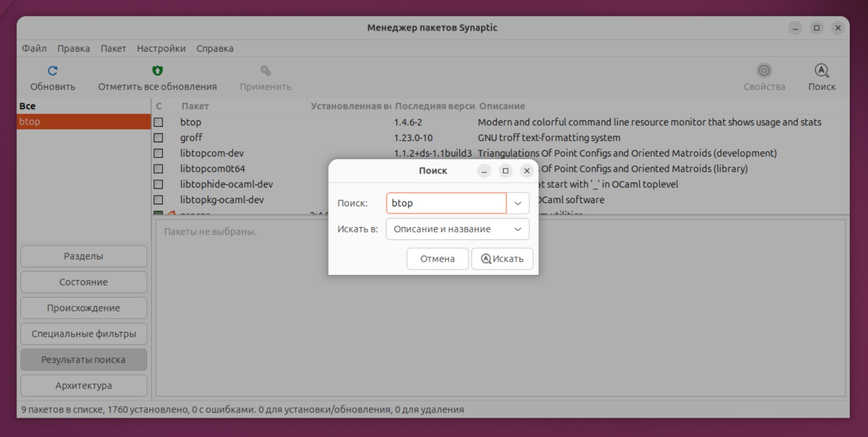Click the Разделы sidebar button

click(83, 256)
